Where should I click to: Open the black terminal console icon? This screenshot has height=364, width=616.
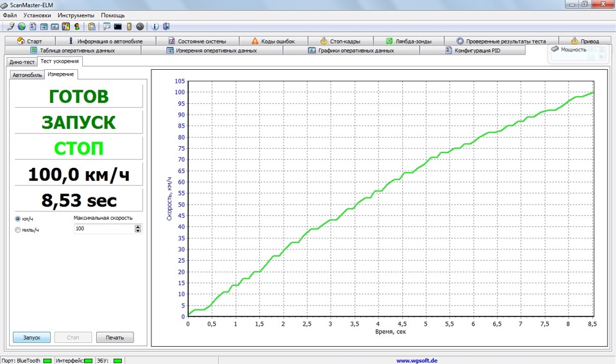(x=117, y=26)
